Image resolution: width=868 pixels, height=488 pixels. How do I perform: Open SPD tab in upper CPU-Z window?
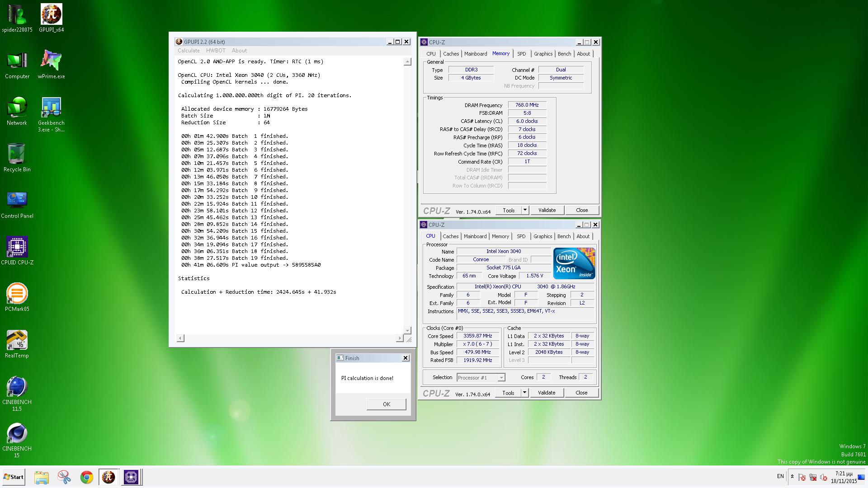click(521, 54)
